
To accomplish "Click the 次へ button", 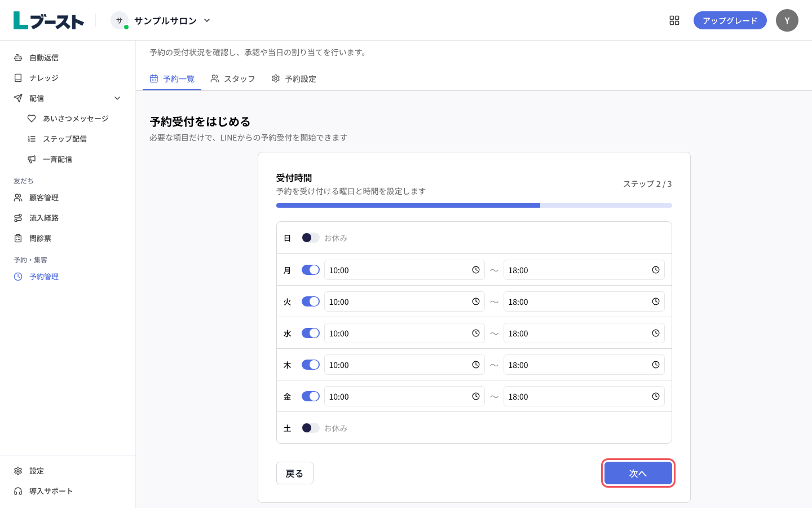I will [638, 473].
